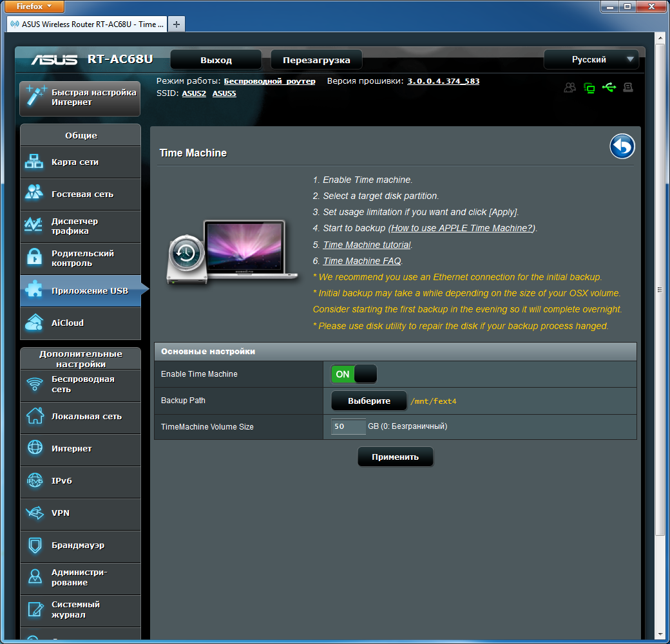Open the Беспроводной роутер operation mode link
The width and height of the screenshot is (670, 644).
tap(270, 81)
